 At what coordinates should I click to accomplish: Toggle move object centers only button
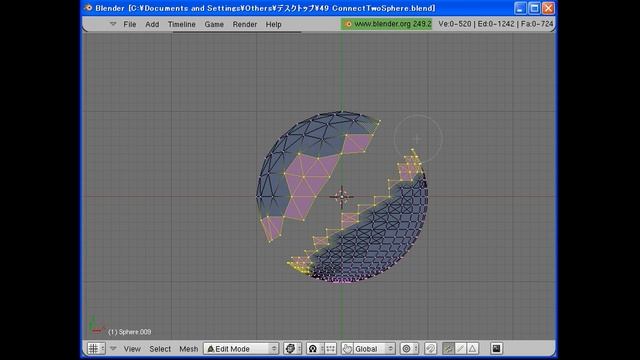tap(331, 349)
